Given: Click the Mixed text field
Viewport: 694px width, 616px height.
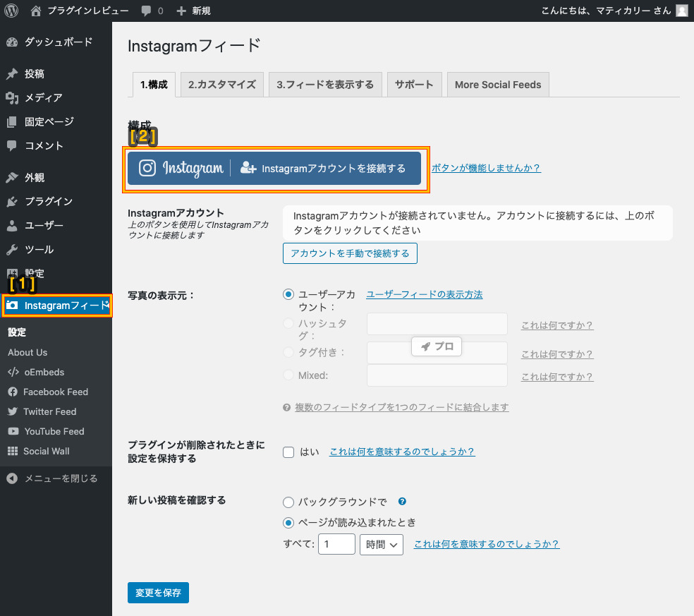Looking at the screenshot, I should tap(437, 375).
